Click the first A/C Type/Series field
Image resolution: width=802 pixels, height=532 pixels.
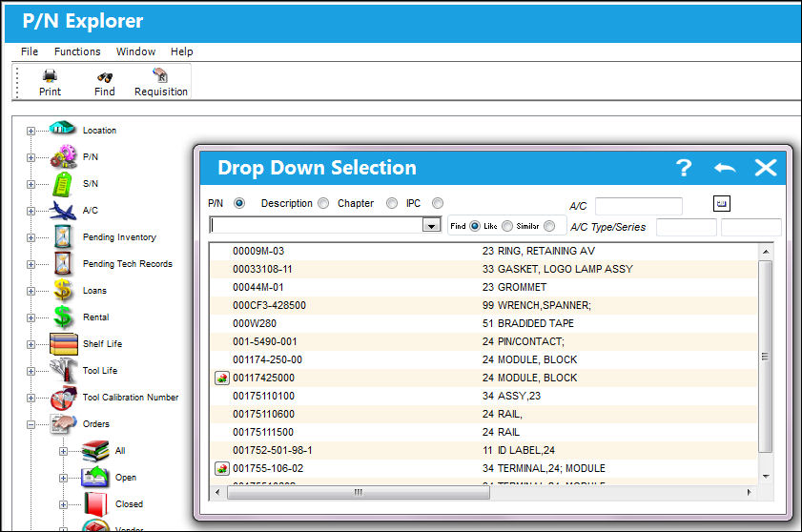click(686, 227)
